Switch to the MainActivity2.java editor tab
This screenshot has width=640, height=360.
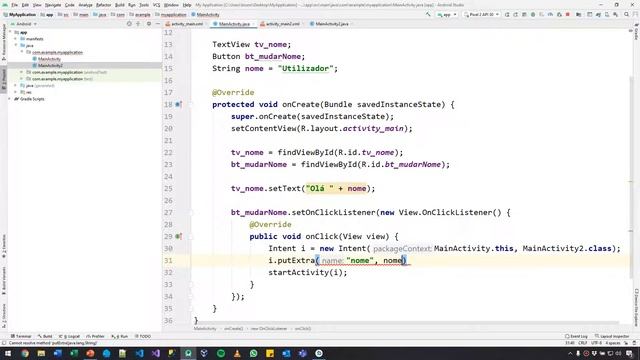pos(331,24)
